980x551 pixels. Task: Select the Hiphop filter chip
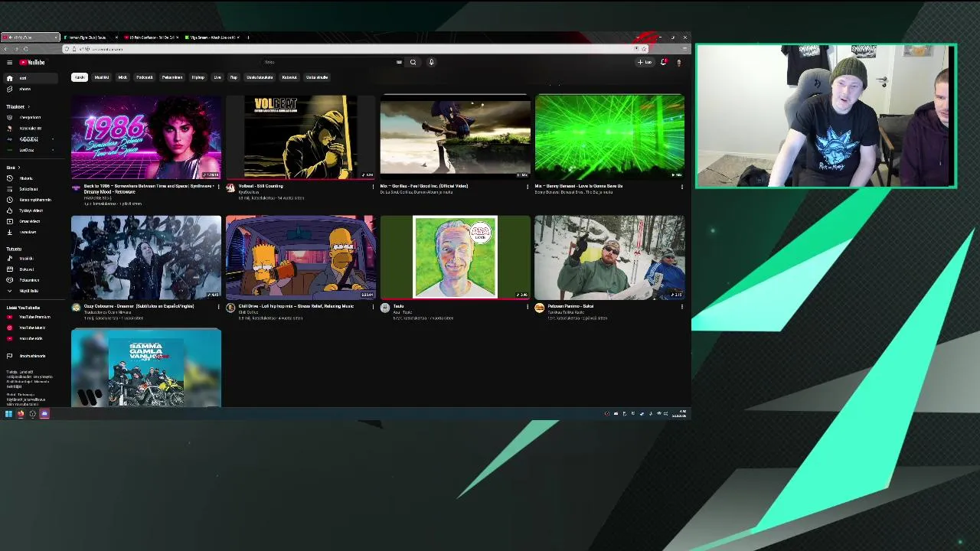coord(198,77)
